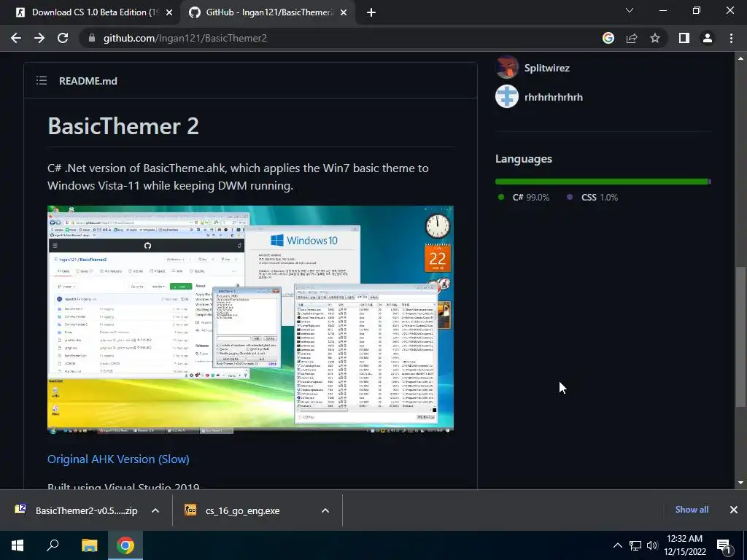Switch to GitHub BasicThemer2 tab
The height and width of the screenshot is (560, 747).
(x=268, y=13)
